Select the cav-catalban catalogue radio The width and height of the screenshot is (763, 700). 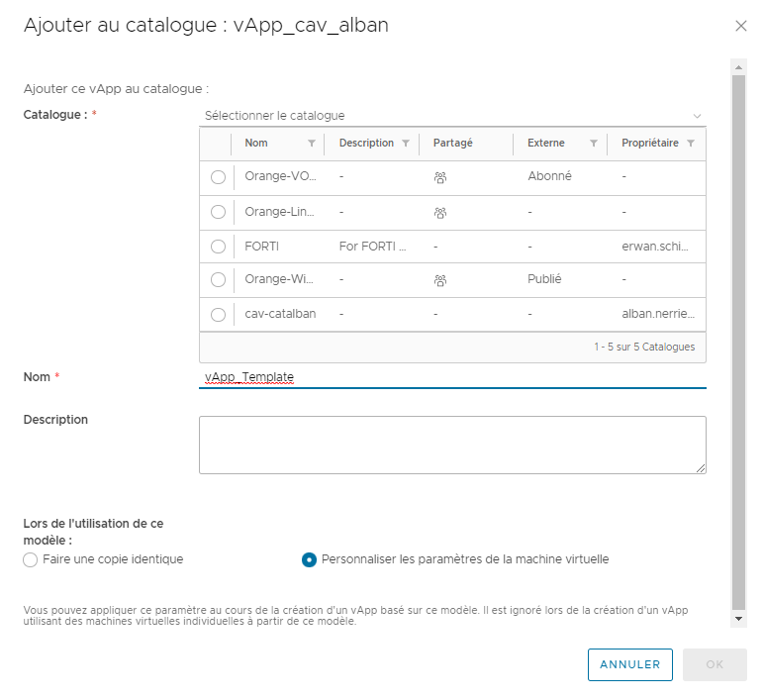[x=218, y=315]
